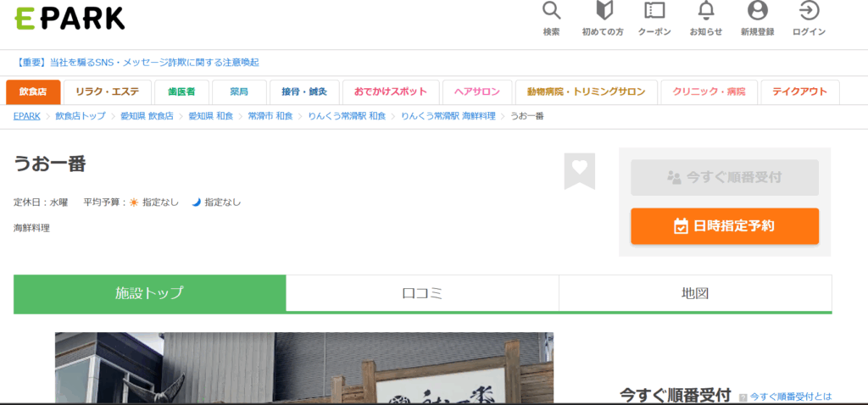
Task: Open notifications bell (お知らせ) icon
Action: coord(705,11)
